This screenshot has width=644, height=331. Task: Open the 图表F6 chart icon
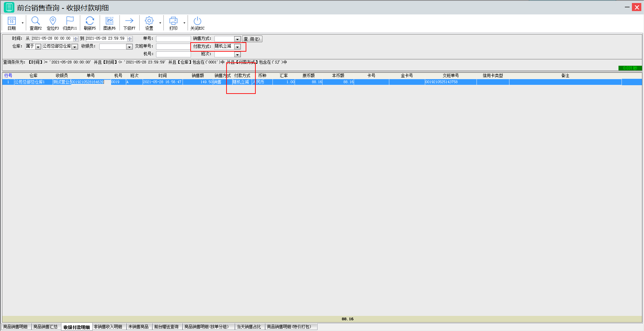click(x=109, y=21)
